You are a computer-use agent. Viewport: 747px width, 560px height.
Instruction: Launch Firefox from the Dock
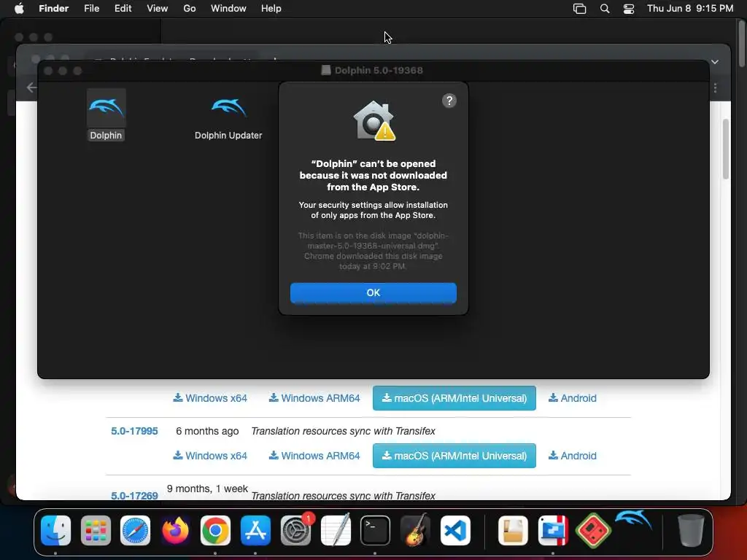click(175, 531)
